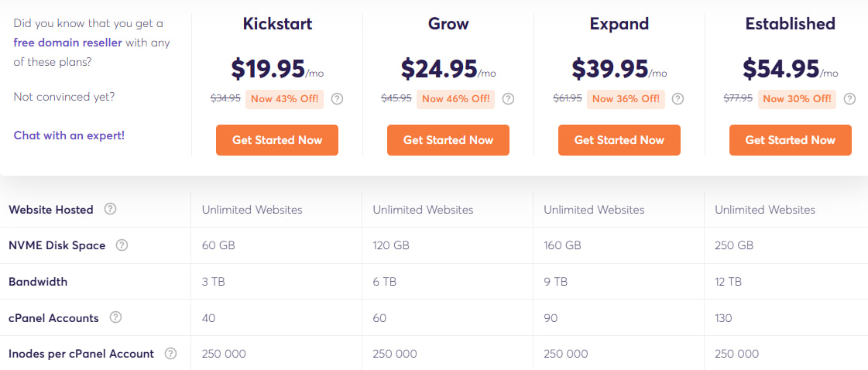This screenshot has width=868, height=370.
Task: Open the NVME Disk Space info icon
Action: 122,245
